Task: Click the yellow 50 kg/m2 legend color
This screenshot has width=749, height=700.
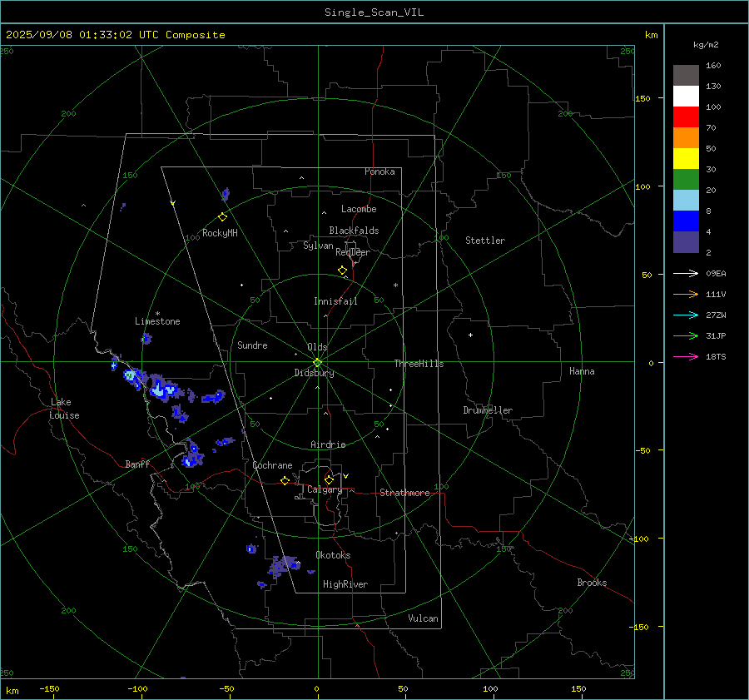Action: [686, 159]
